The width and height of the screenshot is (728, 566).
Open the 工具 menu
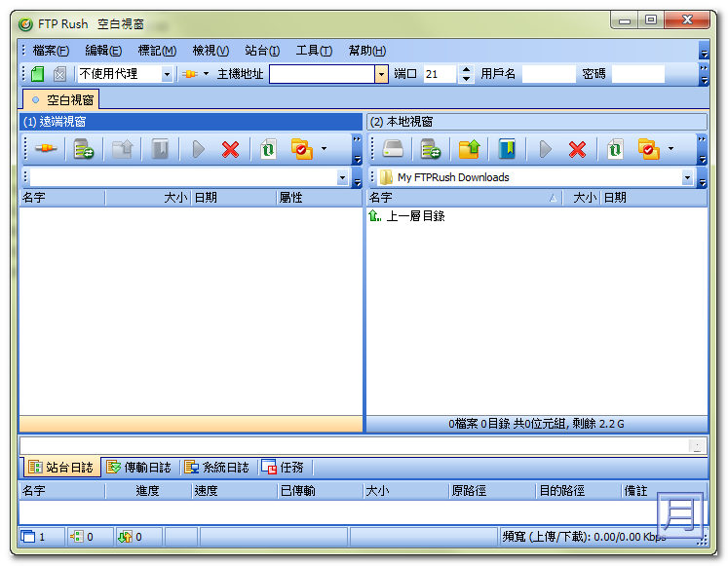(313, 51)
